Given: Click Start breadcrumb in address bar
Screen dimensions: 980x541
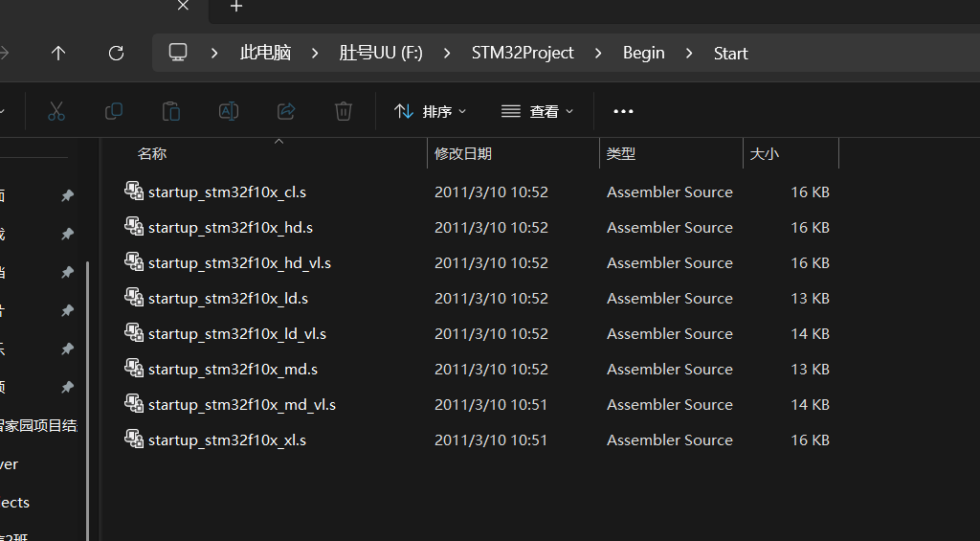Looking at the screenshot, I should coord(730,54).
